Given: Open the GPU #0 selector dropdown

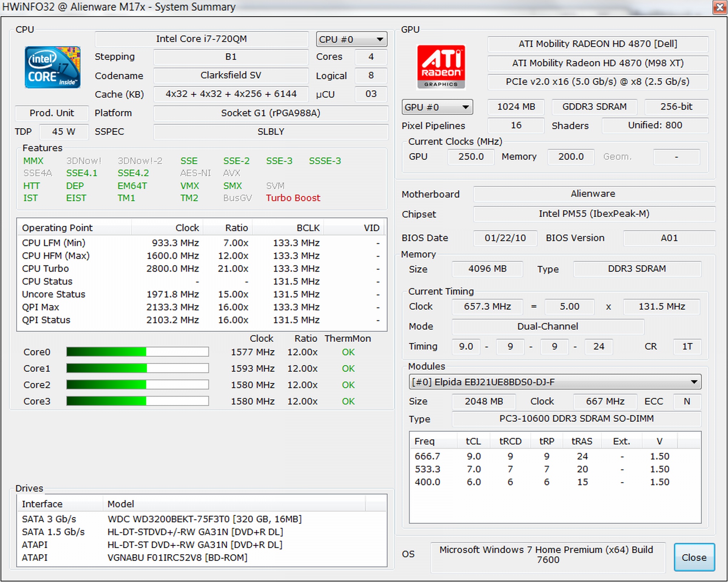Looking at the screenshot, I should pos(437,107).
